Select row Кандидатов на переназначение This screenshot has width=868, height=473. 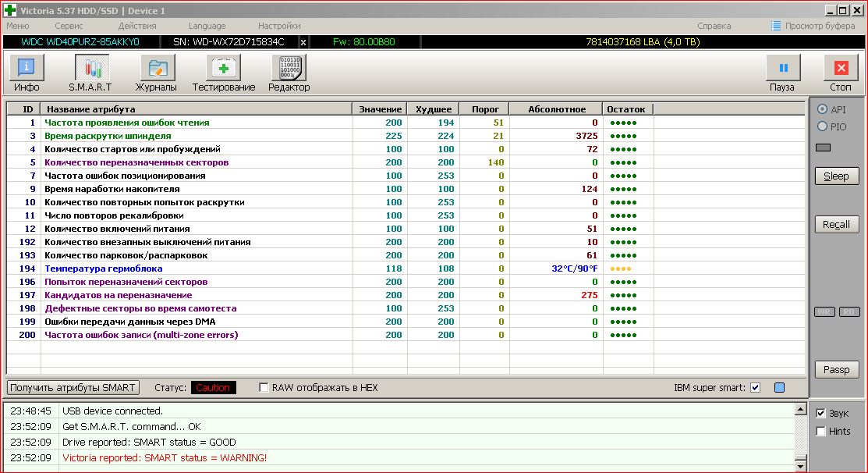point(406,295)
